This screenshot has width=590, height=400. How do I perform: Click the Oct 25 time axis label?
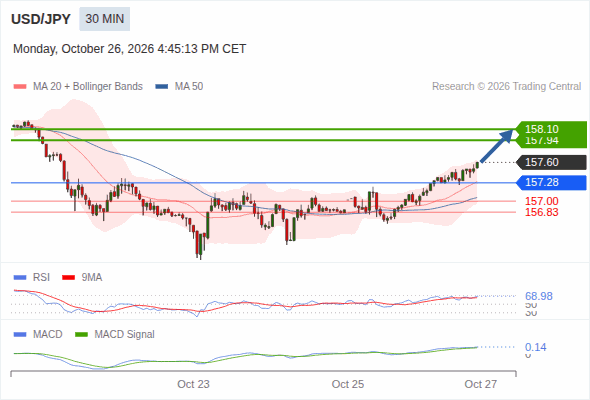pyautogui.click(x=348, y=384)
